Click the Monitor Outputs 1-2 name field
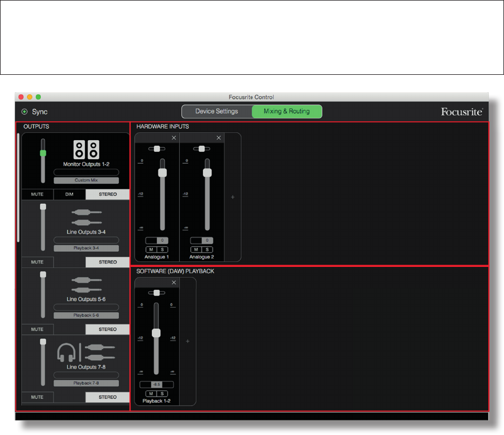This screenshot has height=435, width=504. 86,173
